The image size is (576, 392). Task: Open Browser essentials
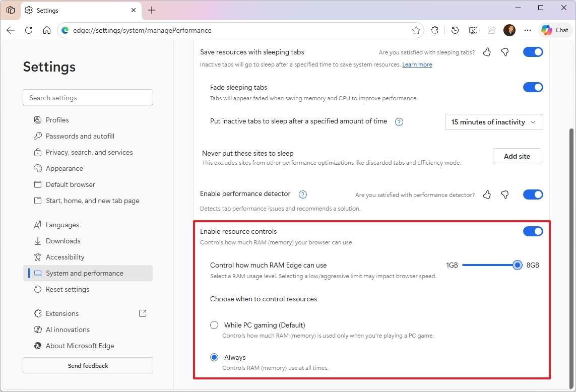[434, 30]
